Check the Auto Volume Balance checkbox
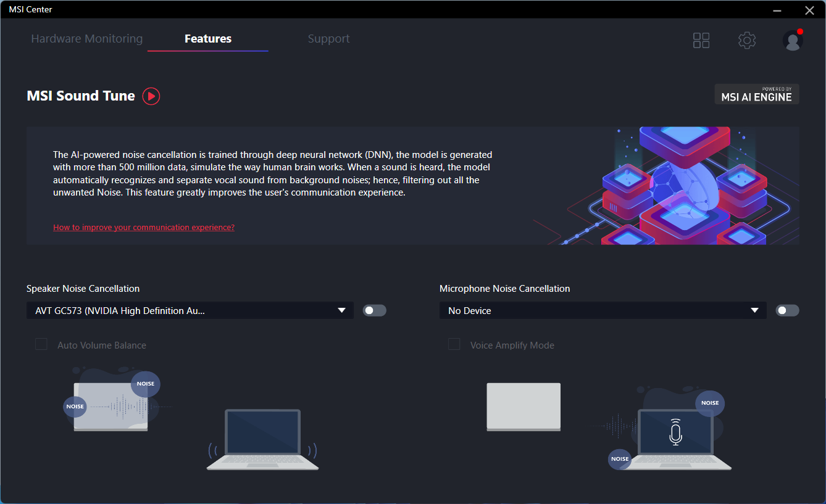The width and height of the screenshot is (826, 504). (x=41, y=344)
